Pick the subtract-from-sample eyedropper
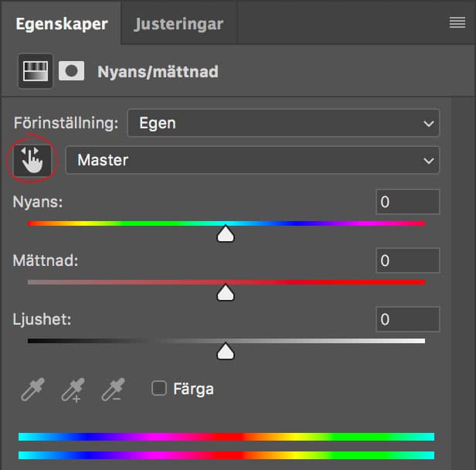The height and width of the screenshot is (470, 476). pyautogui.click(x=114, y=390)
